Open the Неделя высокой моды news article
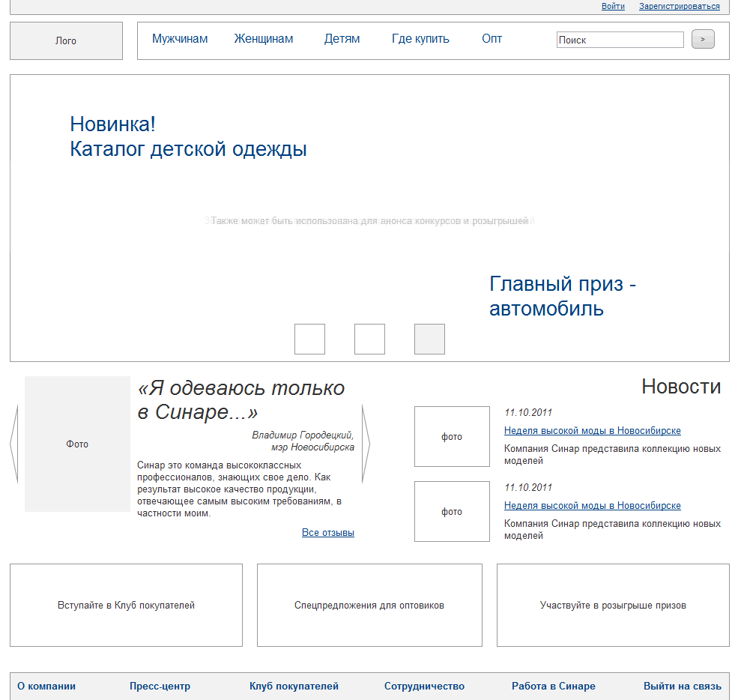Viewport: 738px width, 700px height. pyautogui.click(x=593, y=430)
